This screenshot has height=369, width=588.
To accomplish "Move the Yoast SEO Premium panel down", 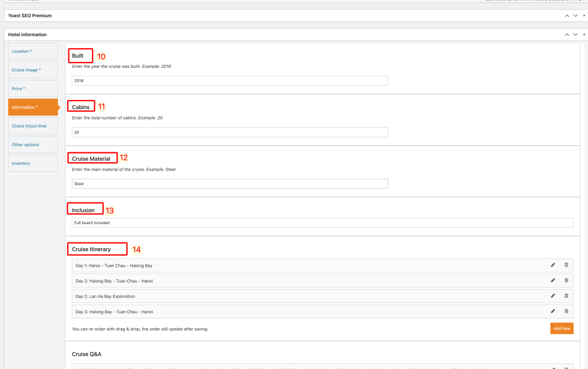I will pyautogui.click(x=575, y=16).
